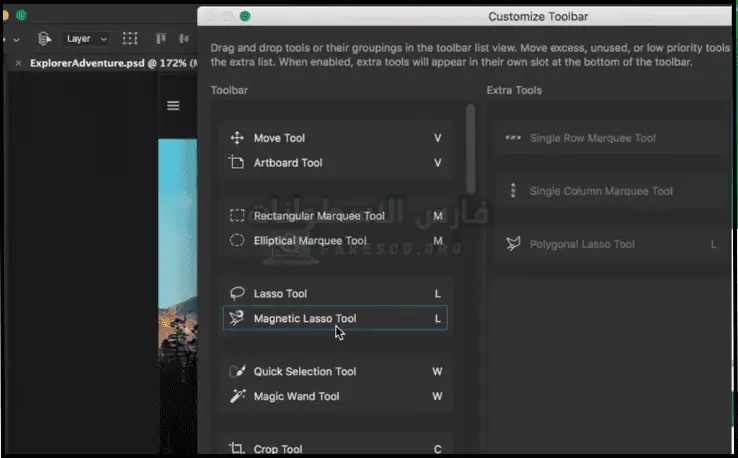Click the Magic Wand Tool icon

tap(237, 397)
